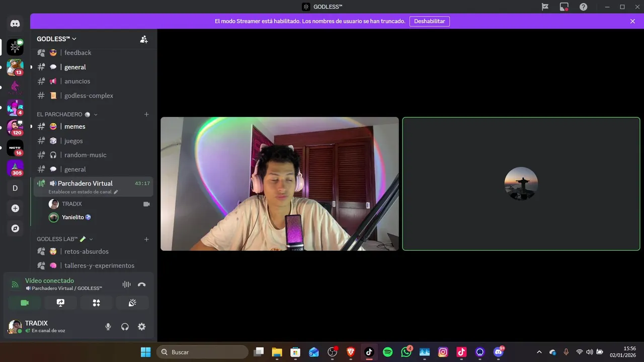
Task: Open Brave browser from taskbar
Action: coord(351,352)
